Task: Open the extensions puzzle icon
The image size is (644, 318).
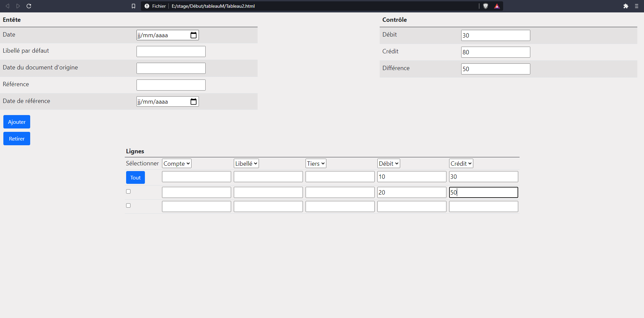Action: pos(626,6)
